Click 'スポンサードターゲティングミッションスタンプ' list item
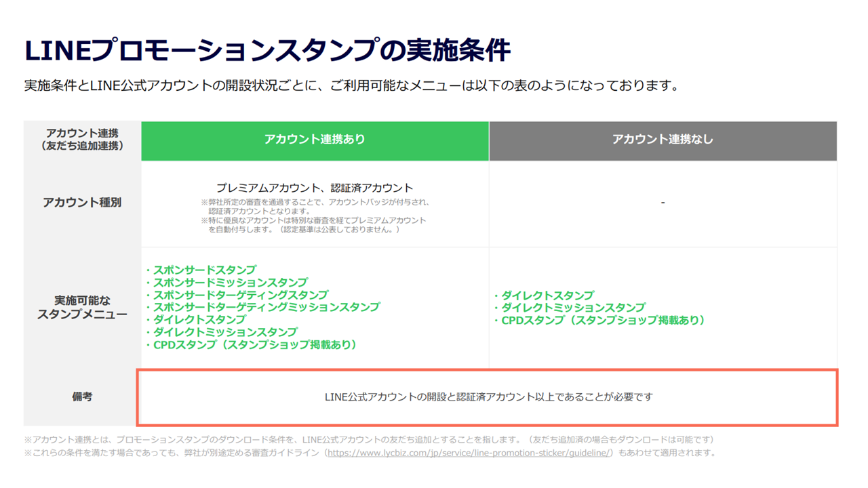 click(x=263, y=307)
